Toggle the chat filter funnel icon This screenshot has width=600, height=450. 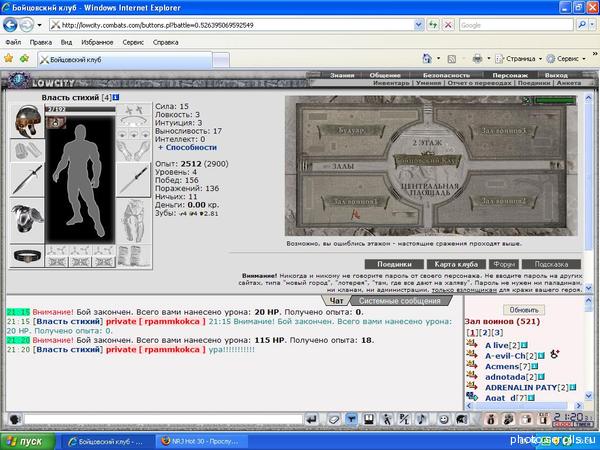click(351, 420)
